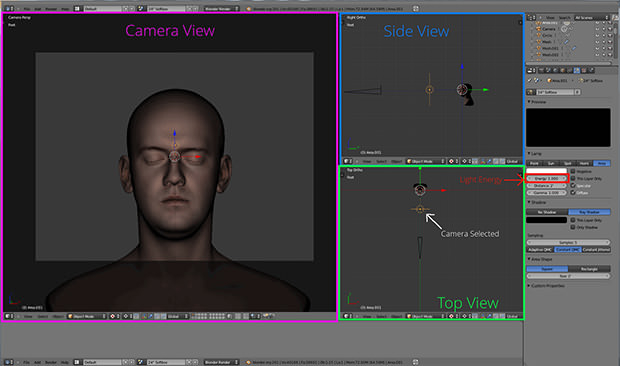Hide Camera using its outliner eye icon
The image size is (620, 366).
[x=597, y=29]
